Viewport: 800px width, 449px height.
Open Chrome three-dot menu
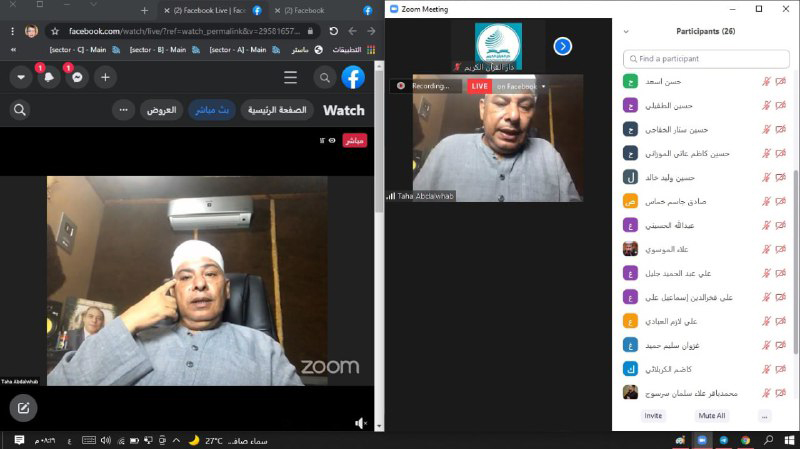(12, 31)
